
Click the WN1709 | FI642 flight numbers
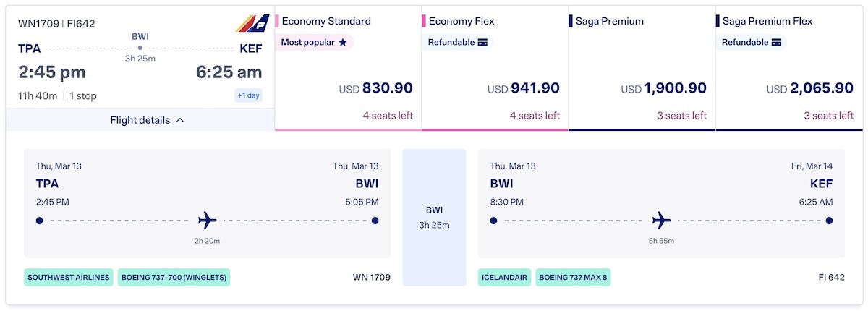(x=56, y=23)
